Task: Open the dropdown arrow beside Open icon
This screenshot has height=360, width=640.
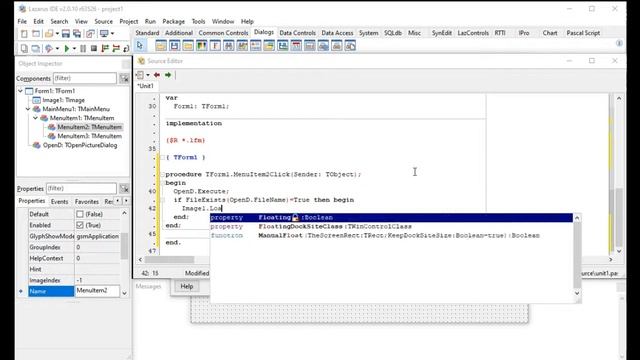Action: [58, 34]
